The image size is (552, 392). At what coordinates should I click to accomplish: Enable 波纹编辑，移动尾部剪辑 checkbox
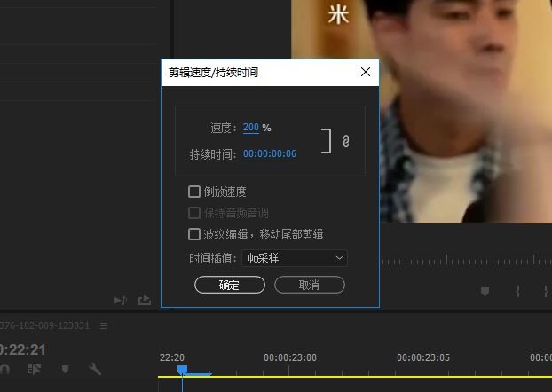click(194, 234)
